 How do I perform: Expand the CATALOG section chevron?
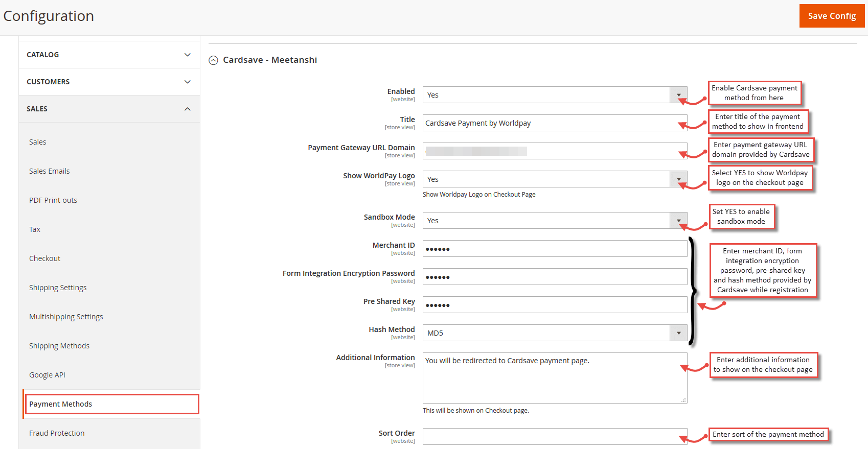[x=188, y=55]
